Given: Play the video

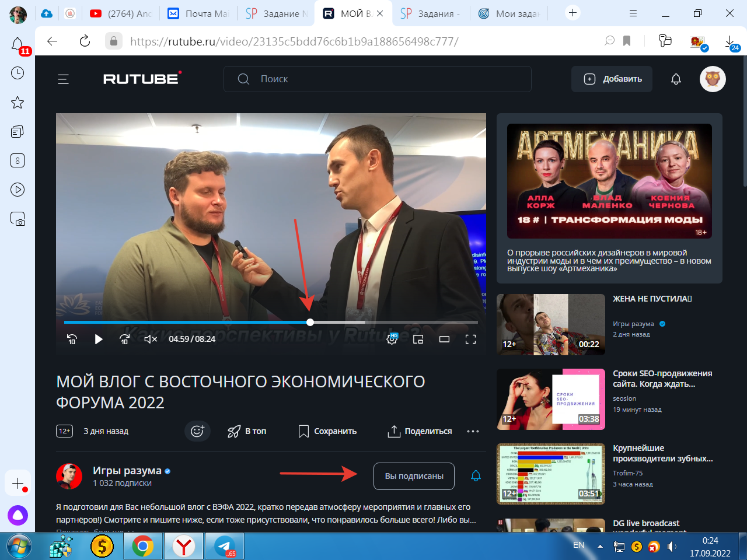Looking at the screenshot, I should 99,339.
